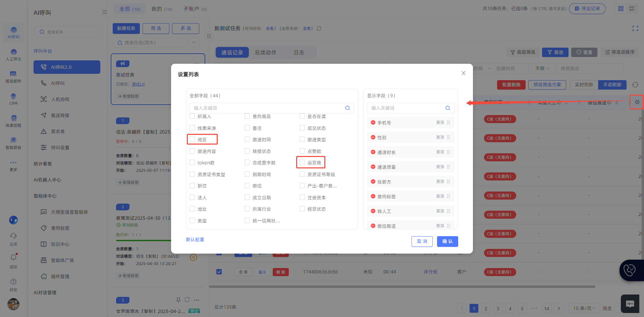Check the 运营商 field checkbox
The image size is (644, 317).
tap(302, 162)
